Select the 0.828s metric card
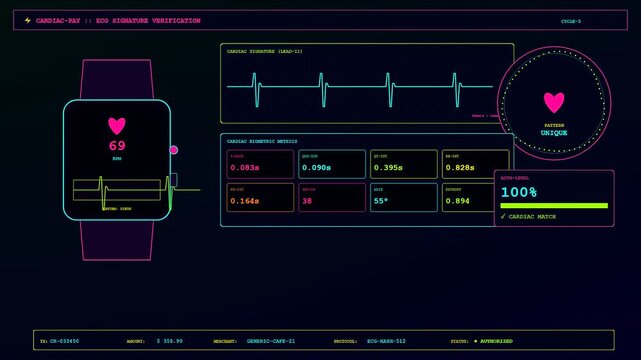 [475, 164]
